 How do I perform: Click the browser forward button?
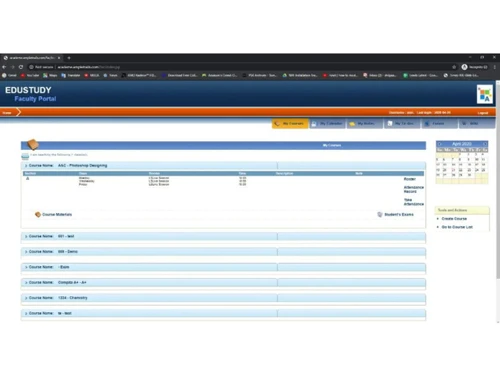(x=13, y=67)
